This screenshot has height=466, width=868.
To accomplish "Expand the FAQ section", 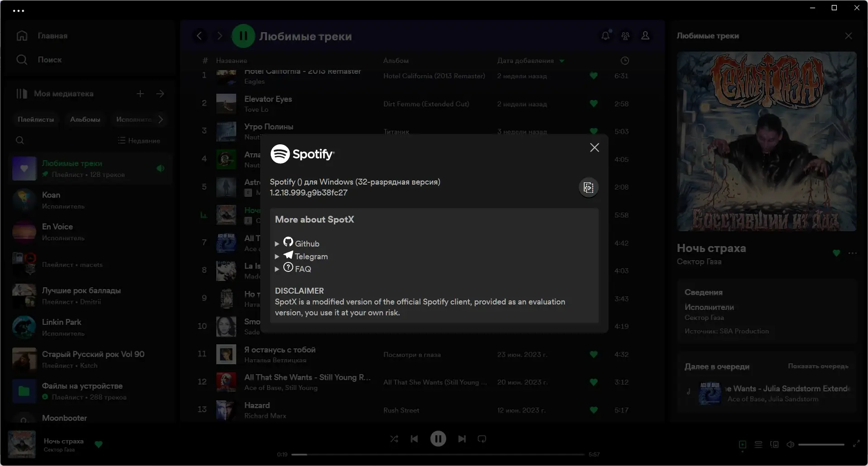I will pos(277,269).
